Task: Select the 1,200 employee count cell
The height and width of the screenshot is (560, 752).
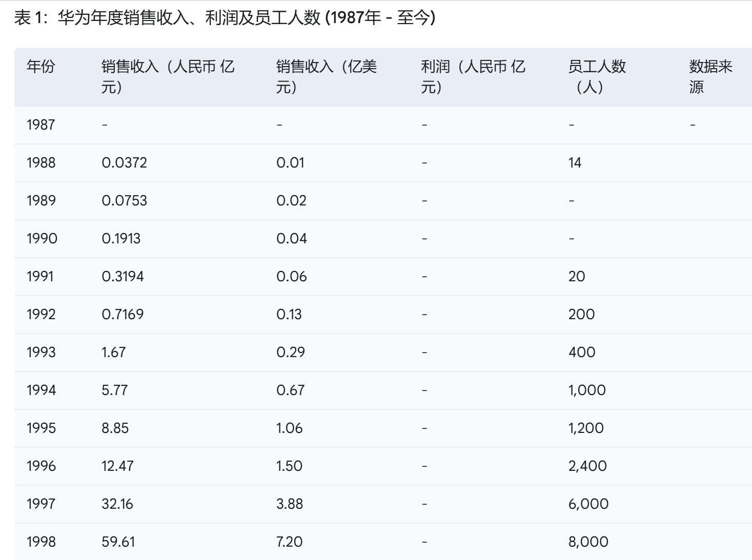Action: [586, 428]
